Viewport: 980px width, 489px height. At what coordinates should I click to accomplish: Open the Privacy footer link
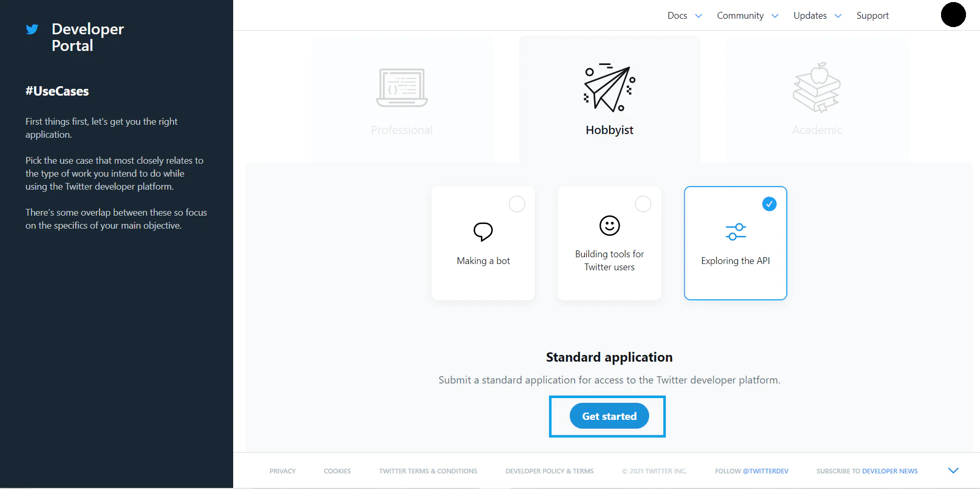[283, 471]
